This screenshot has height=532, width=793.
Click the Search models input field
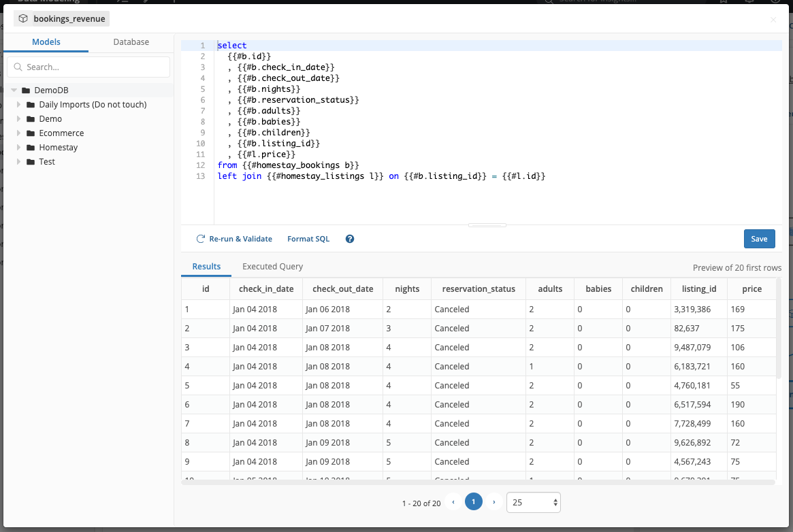[x=95, y=67]
